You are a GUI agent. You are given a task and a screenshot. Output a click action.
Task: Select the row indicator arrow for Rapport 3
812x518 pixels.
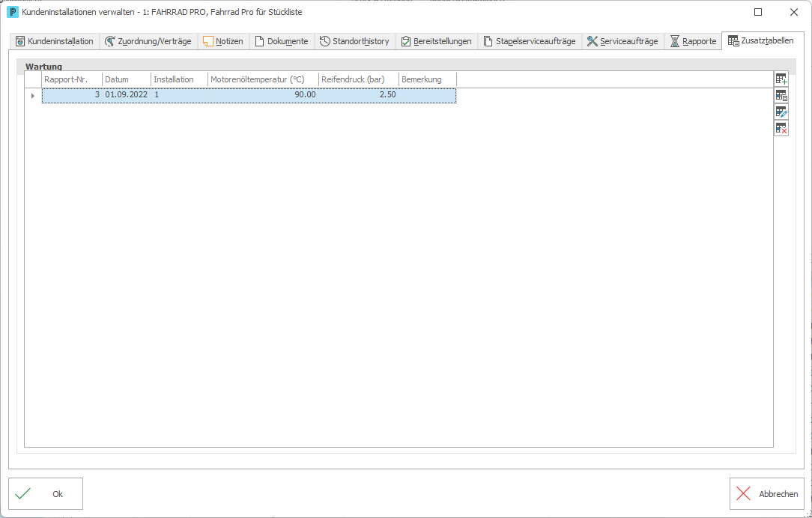coord(33,96)
